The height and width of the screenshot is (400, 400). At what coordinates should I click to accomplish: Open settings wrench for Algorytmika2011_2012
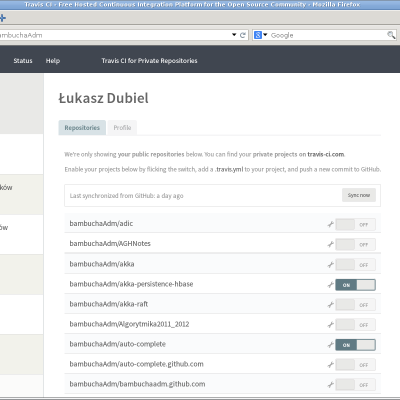point(330,325)
